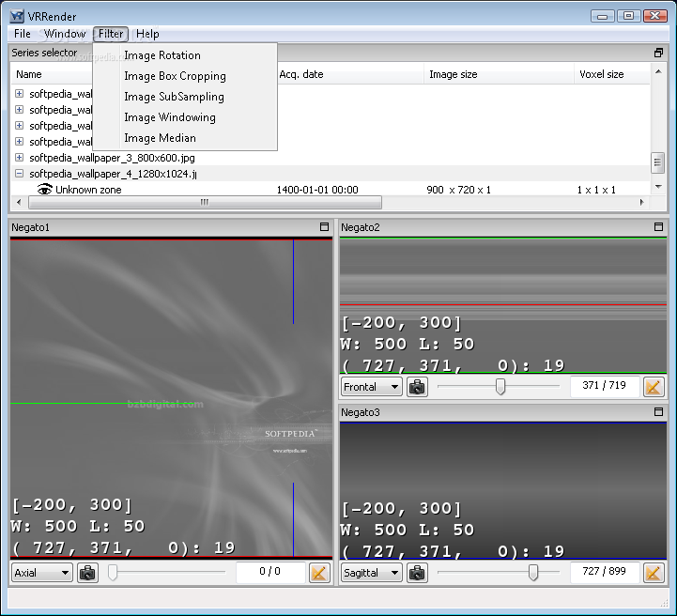Open the Axial orientation dropdown
Screen dimensions: 677x616
pos(42,573)
